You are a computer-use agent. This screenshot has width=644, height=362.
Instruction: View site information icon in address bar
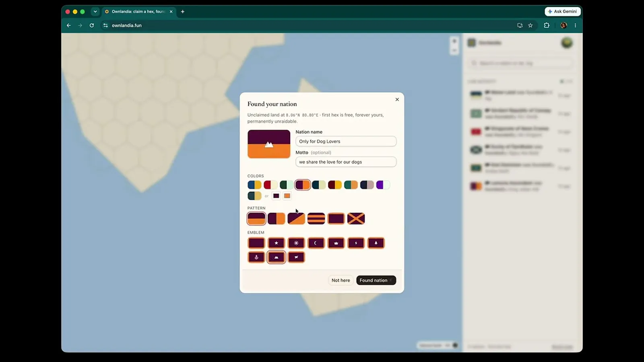tap(105, 25)
